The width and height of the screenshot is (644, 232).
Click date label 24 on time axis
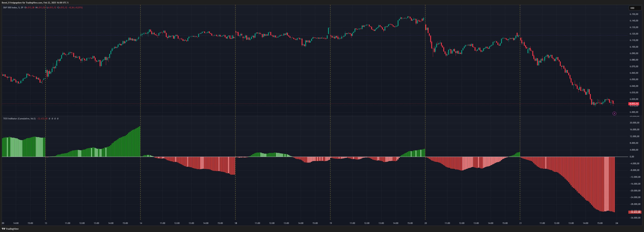pyautogui.click(x=617, y=223)
